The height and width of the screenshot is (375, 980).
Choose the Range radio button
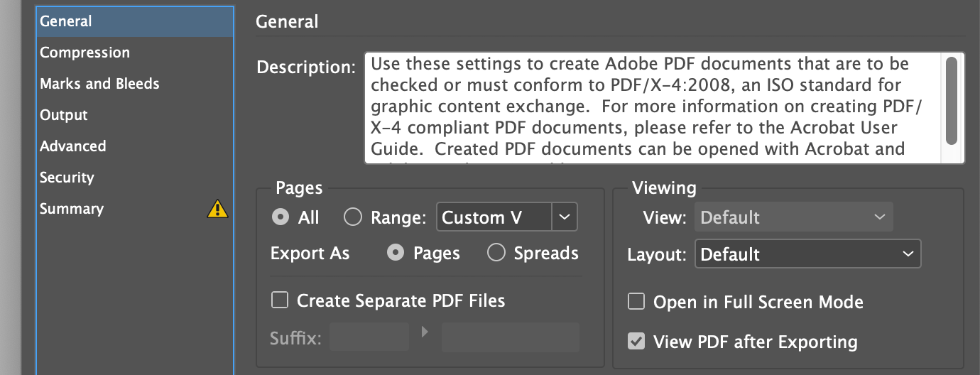(353, 217)
